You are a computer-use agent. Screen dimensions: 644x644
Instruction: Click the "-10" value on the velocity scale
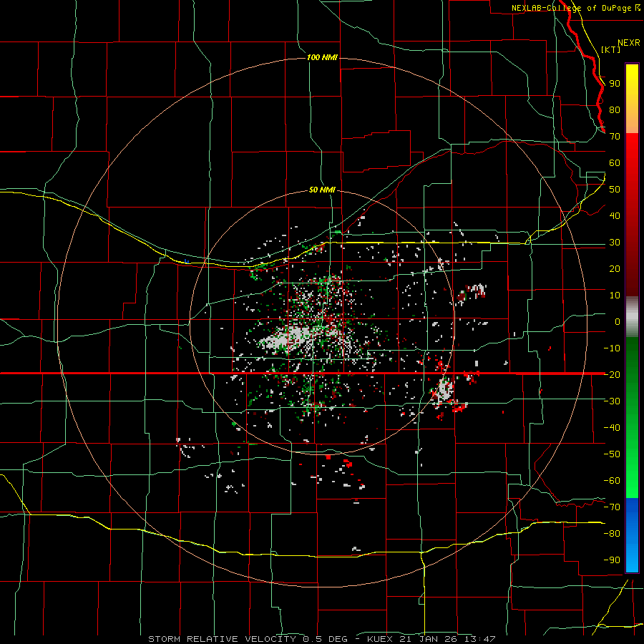point(612,348)
